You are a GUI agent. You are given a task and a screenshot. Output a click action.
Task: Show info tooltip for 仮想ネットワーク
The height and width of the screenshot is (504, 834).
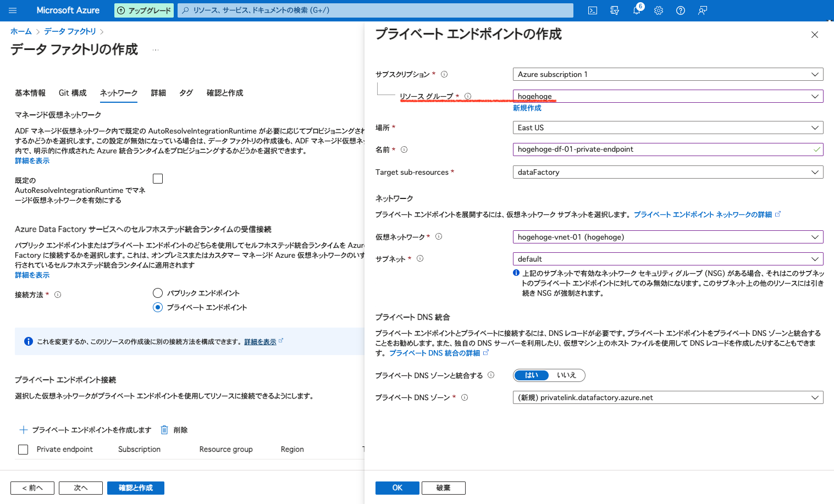point(439,237)
